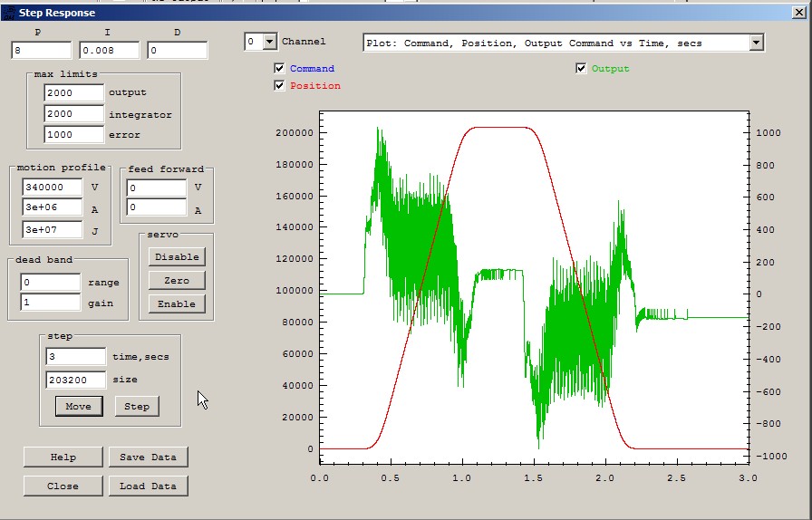Toggle the Command plot checkbox
This screenshot has height=520, width=812.
pos(279,69)
